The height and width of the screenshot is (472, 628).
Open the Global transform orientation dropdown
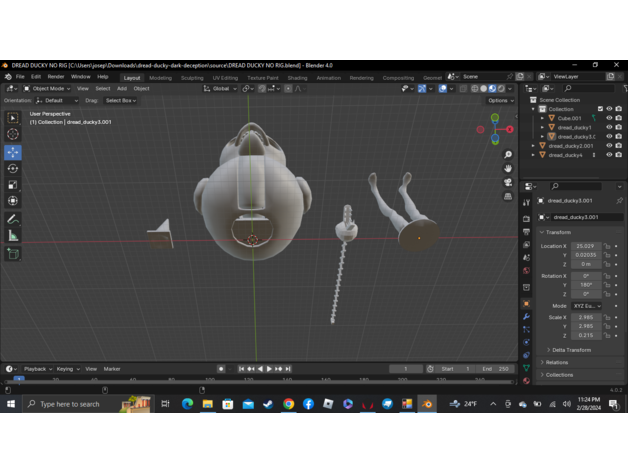220,88
